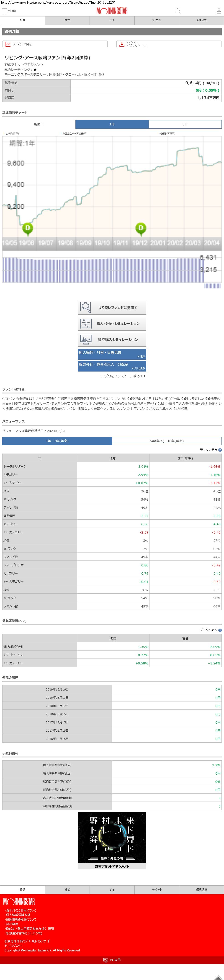Open the ETF tab in top navigation

pyautogui.click(x=112, y=20)
